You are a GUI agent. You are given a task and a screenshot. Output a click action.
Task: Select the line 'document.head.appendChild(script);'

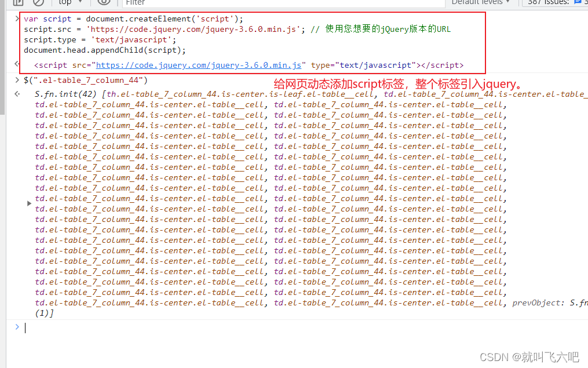pyautogui.click(x=105, y=50)
